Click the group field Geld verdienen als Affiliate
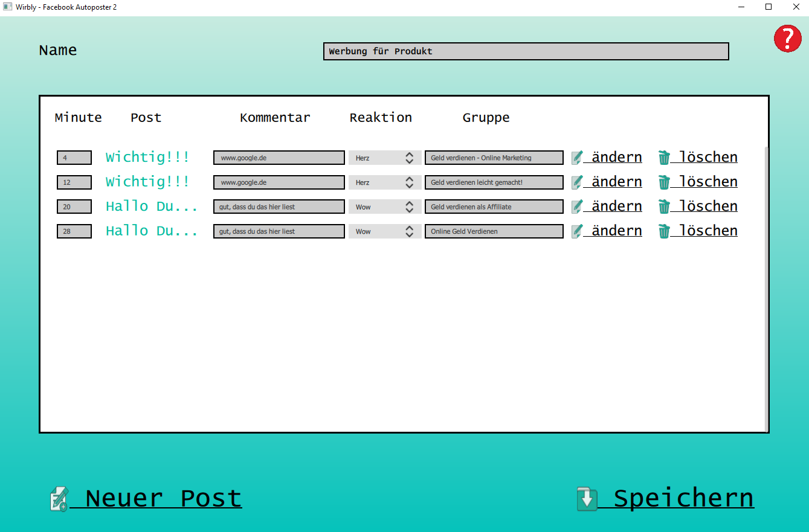Viewport: 809px width, 532px height. coord(494,207)
